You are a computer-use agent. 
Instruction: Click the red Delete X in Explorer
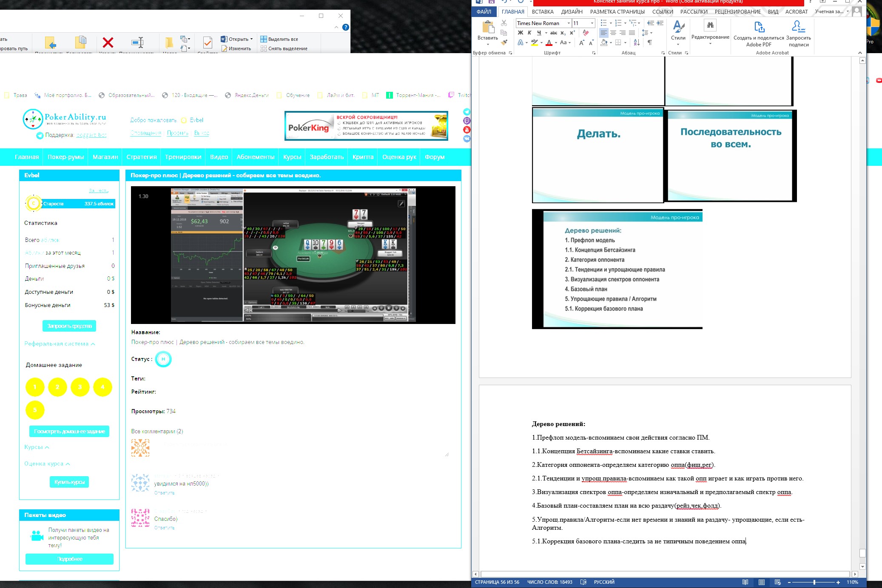pyautogui.click(x=108, y=43)
